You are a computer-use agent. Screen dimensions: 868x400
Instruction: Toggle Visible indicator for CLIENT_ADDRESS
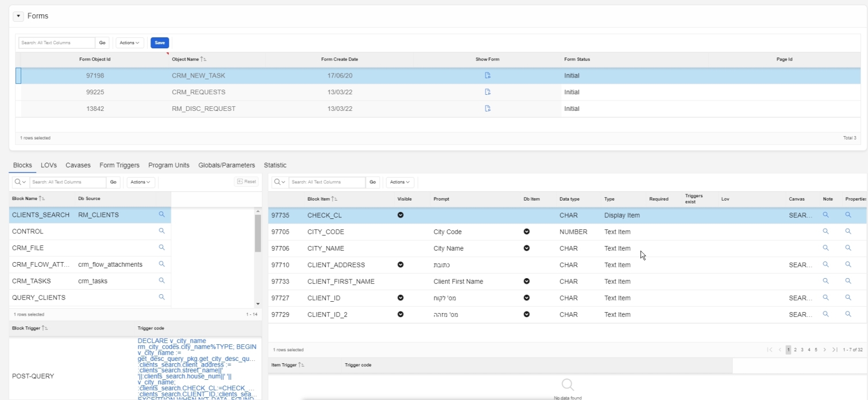point(400,265)
